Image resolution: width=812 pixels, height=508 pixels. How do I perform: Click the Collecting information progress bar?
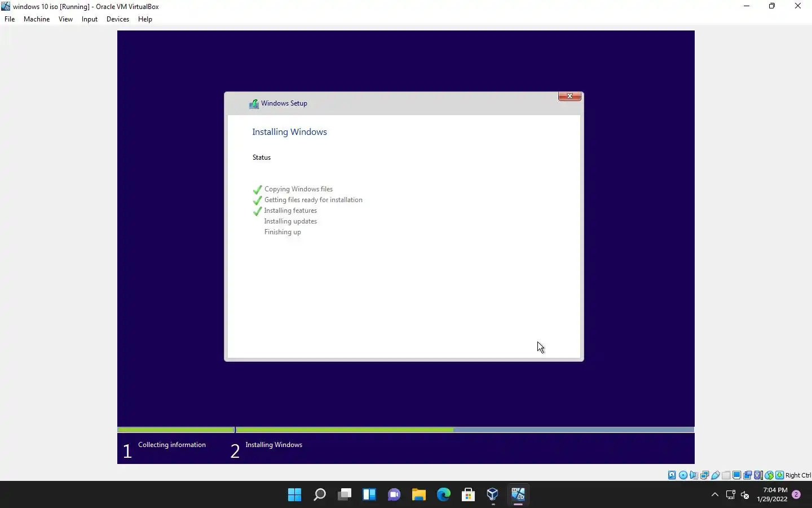[x=175, y=430]
